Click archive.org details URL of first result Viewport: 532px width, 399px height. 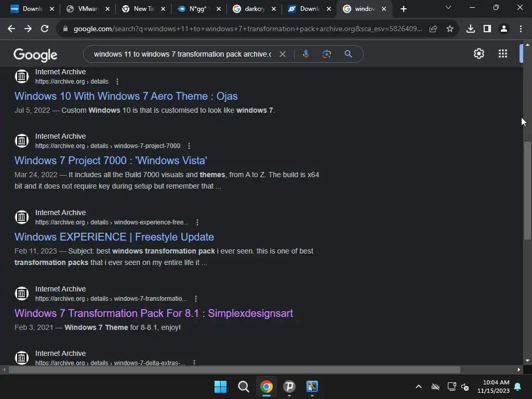72,82
